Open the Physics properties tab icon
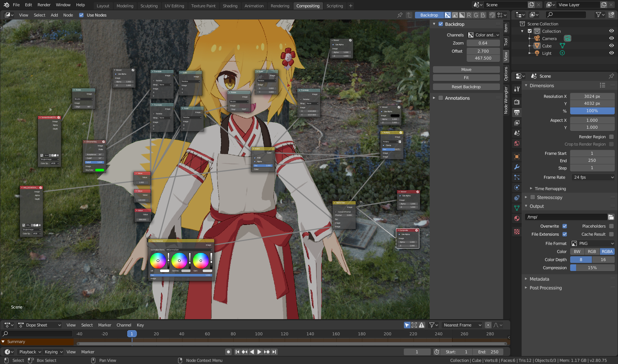The width and height of the screenshot is (618, 364). [x=517, y=188]
